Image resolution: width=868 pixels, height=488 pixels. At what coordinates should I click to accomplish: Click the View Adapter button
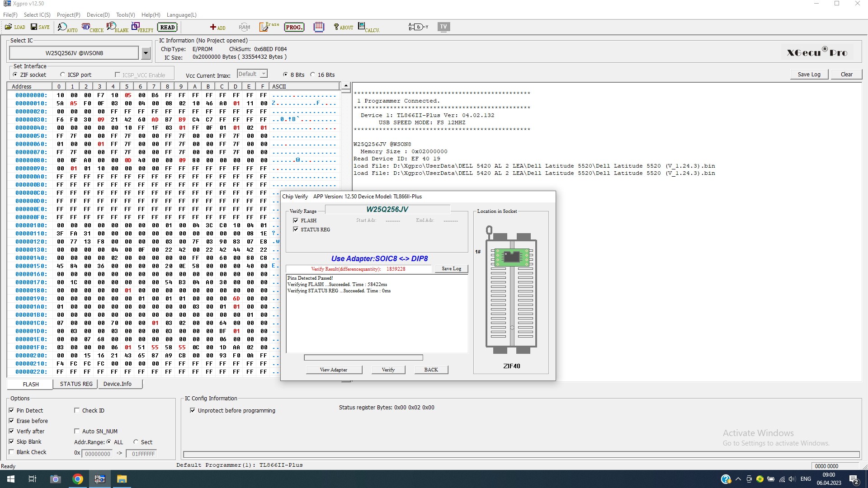coord(334,370)
